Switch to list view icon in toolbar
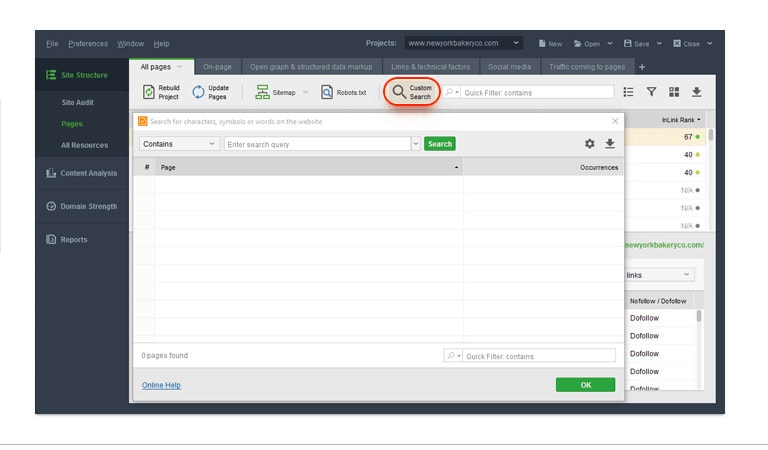Viewport: 768px width, 450px height. point(628,92)
